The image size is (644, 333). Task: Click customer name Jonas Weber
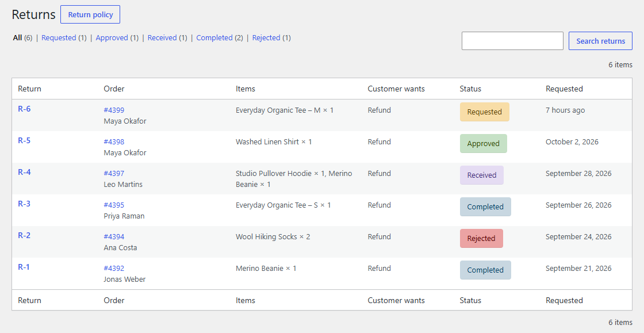coord(125,279)
